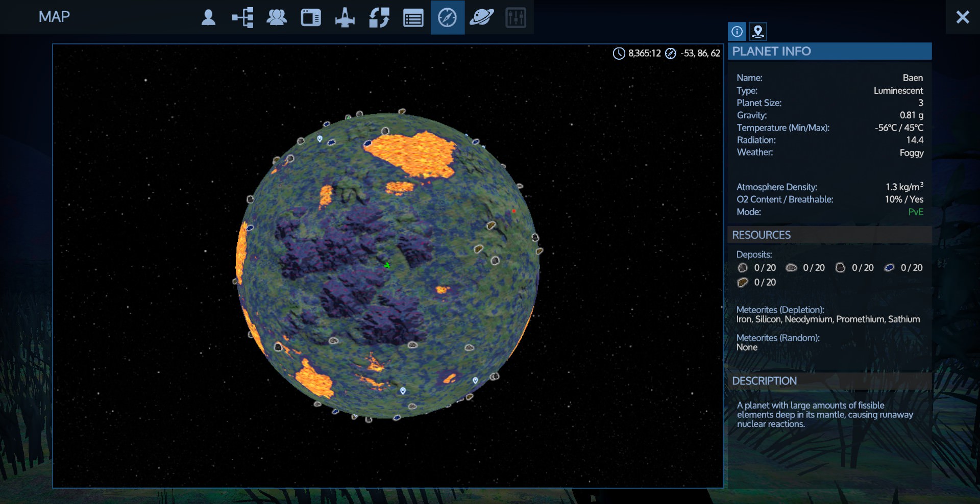Click the RESOURCES section header
Screen dimensions: 980x504
click(829, 235)
